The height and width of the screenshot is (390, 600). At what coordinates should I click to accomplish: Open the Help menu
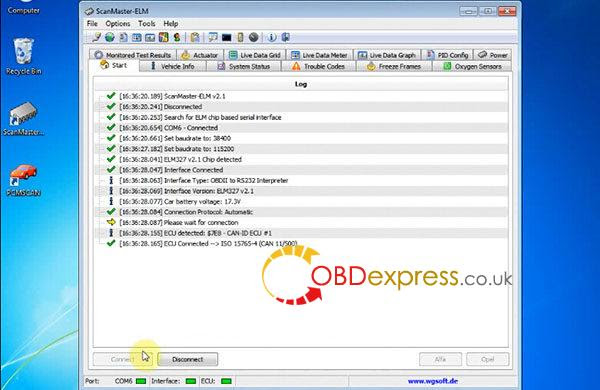click(x=171, y=24)
